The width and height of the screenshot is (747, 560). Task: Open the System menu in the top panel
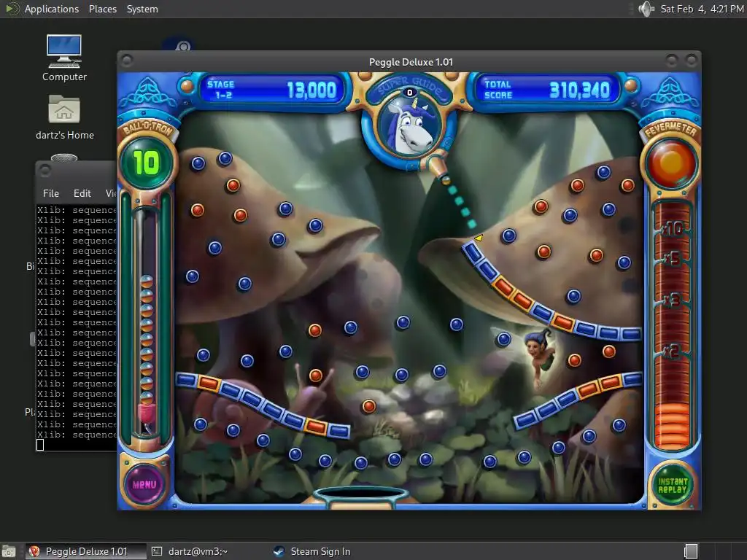[x=142, y=9]
